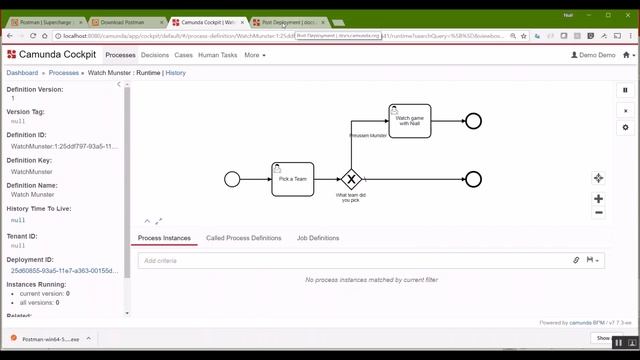Suspend process definition with pause icon
The width and height of the screenshot is (640, 360).
click(625, 90)
